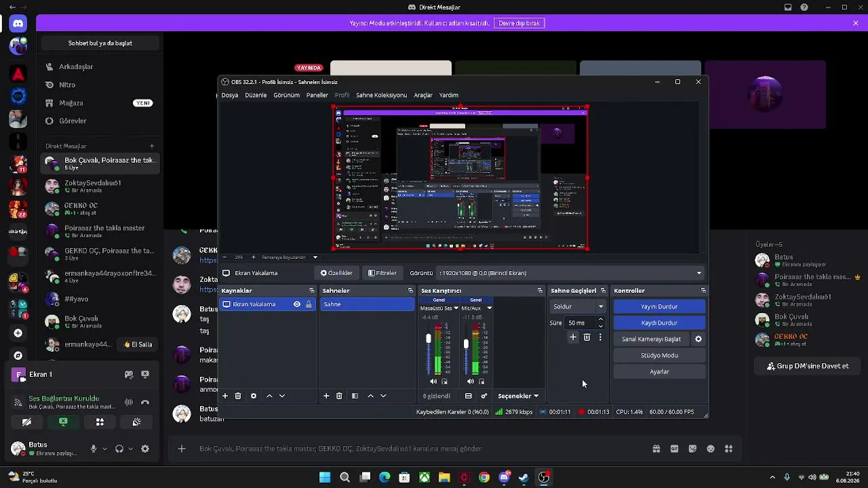Open Discord soundboard icon
The width and height of the screenshot is (868, 488).
click(136, 422)
